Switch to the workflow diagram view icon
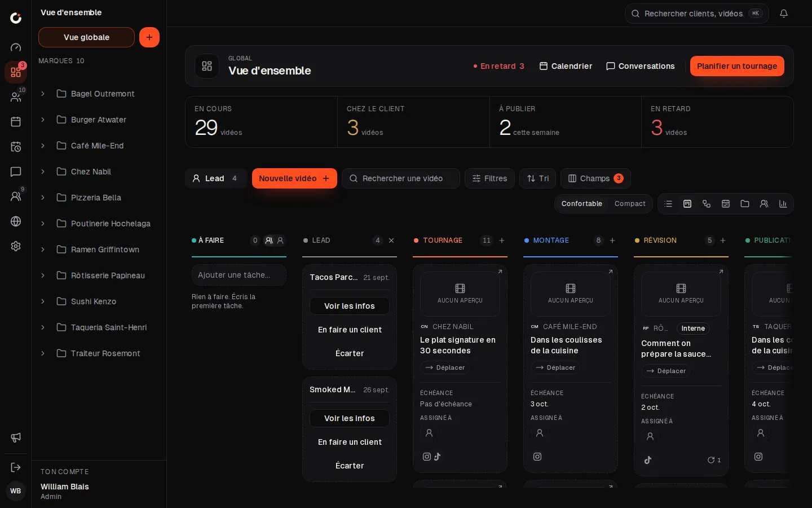The height and width of the screenshot is (508, 812). [707, 204]
